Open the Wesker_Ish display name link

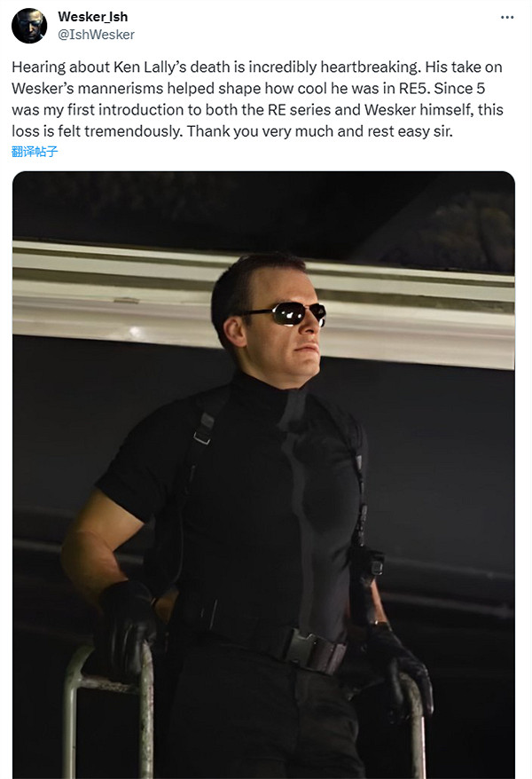(x=93, y=17)
